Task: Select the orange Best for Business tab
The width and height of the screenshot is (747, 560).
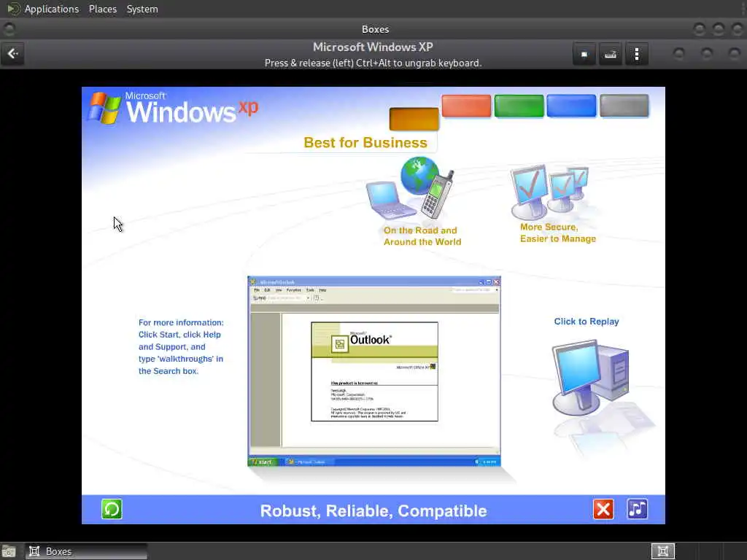Action: [414, 119]
